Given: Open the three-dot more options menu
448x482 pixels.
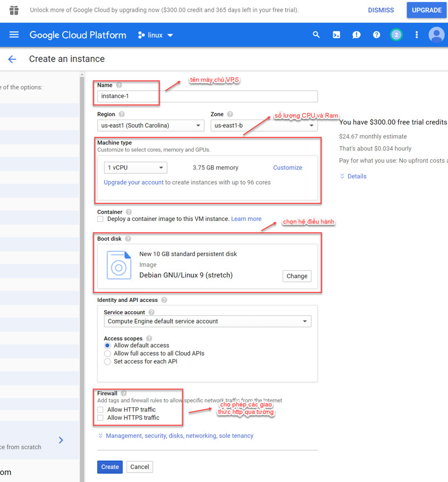Looking at the screenshot, I should 417,35.
